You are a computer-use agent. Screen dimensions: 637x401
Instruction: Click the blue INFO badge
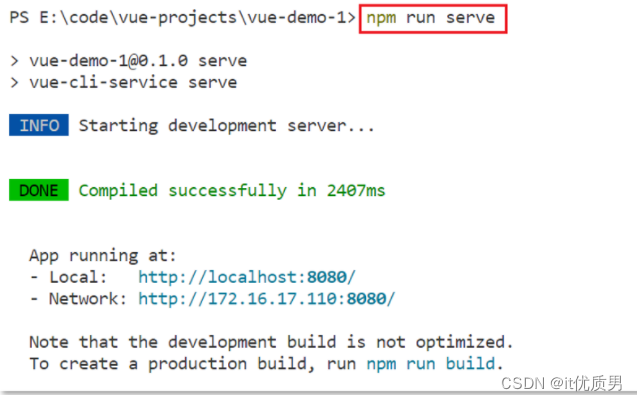[x=39, y=125]
